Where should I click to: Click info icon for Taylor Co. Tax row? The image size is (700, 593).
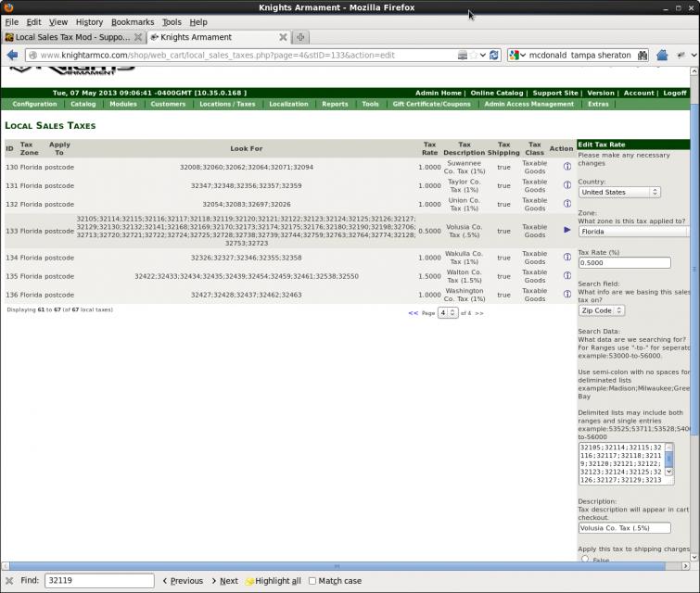pos(567,184)
